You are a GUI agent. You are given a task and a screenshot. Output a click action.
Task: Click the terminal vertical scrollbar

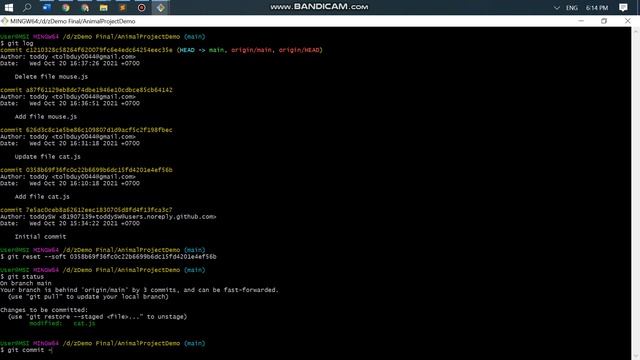point(636,193)
